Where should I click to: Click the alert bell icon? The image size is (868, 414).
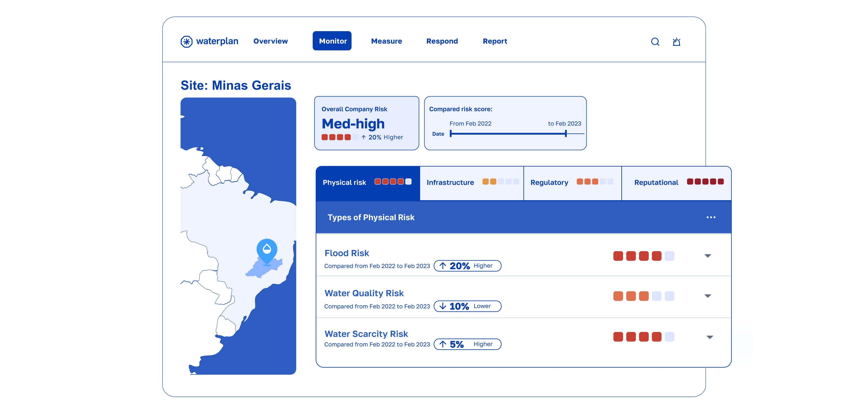[x=676, y=42]
